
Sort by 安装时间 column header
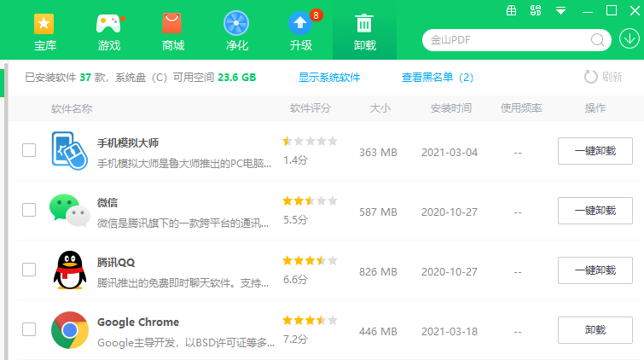coord(450,108)
